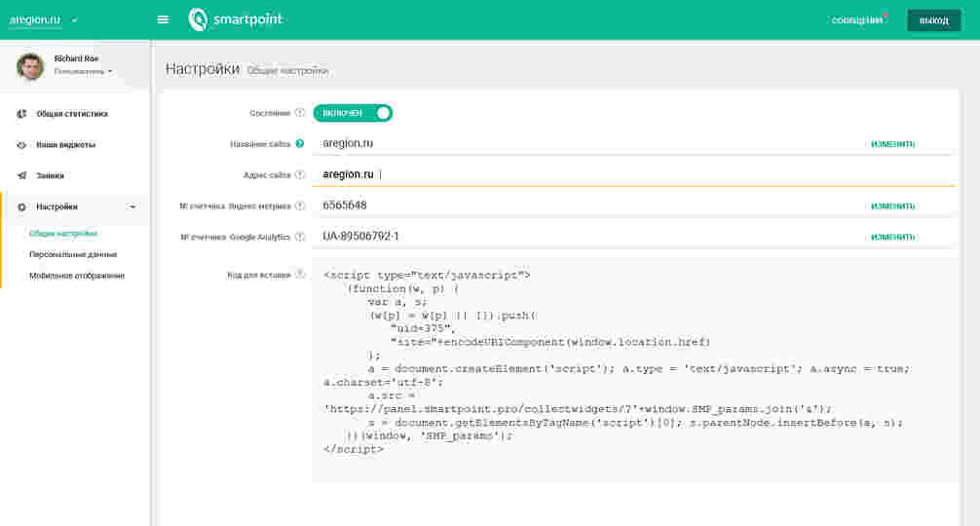This screenshot has height=526, width=980.
Task: Click the Настройки page heading
Action: point(203,69)
